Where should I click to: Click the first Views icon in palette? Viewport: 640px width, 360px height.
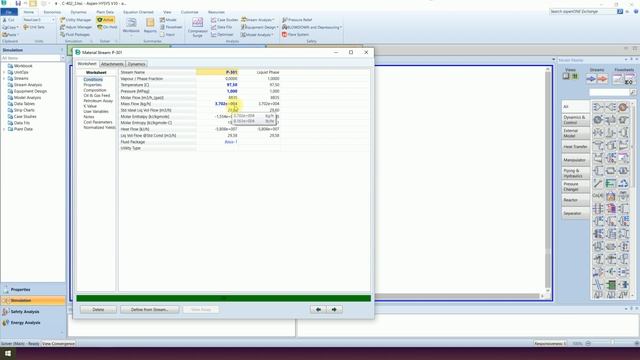coord(566,76)
